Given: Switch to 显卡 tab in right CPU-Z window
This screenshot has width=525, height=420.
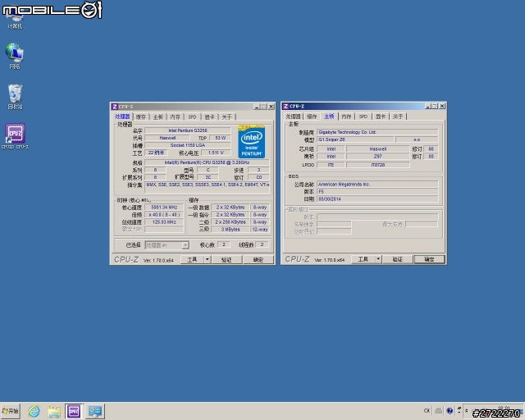Looking at the screenshot, I should 381,116.
